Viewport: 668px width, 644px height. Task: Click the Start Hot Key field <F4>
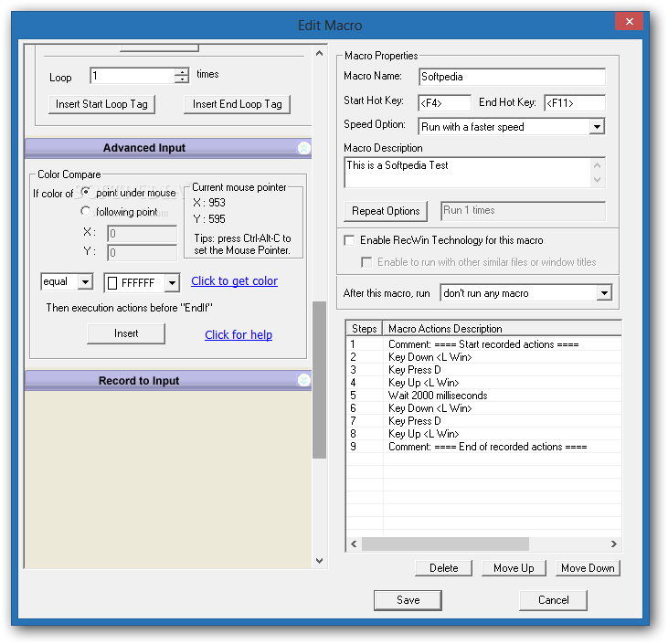444,103
